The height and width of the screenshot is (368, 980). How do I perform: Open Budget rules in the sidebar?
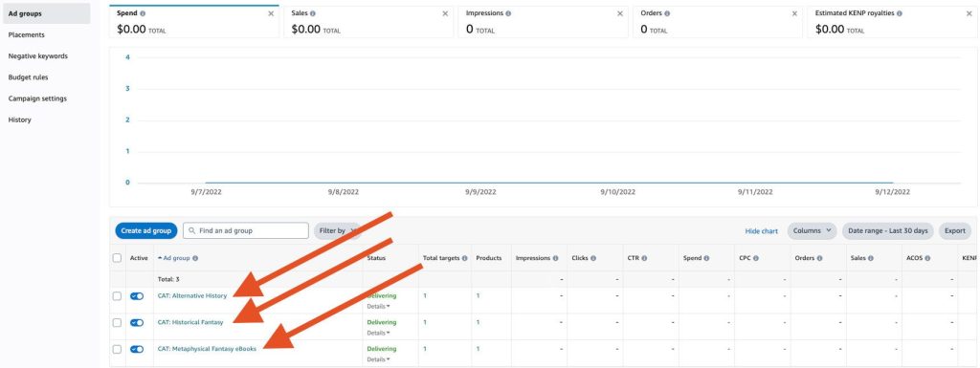[28, 77]
